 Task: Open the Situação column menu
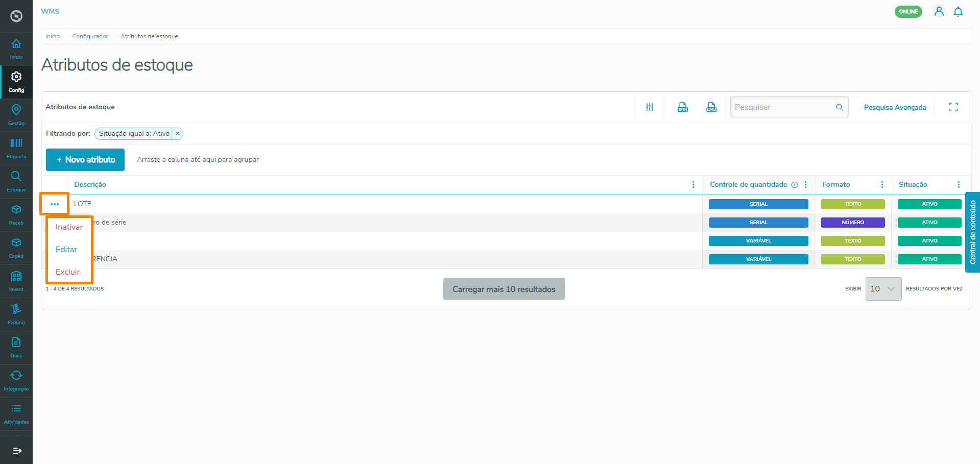tap(959, 185)
